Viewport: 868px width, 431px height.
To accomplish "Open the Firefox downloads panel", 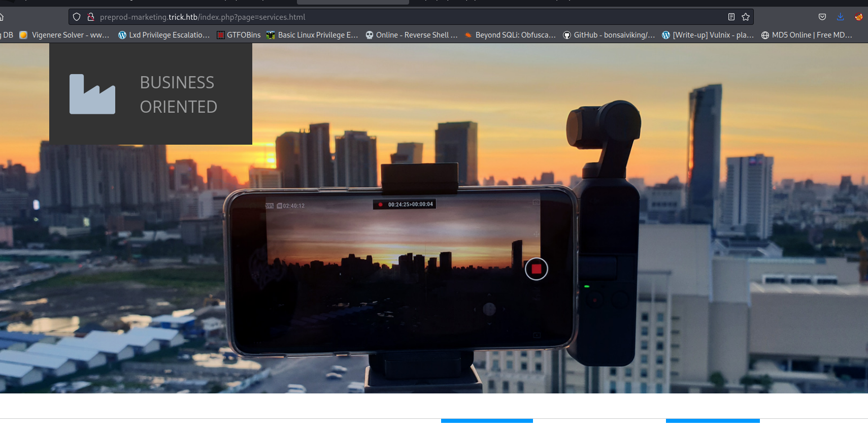I will pos(840,17).
